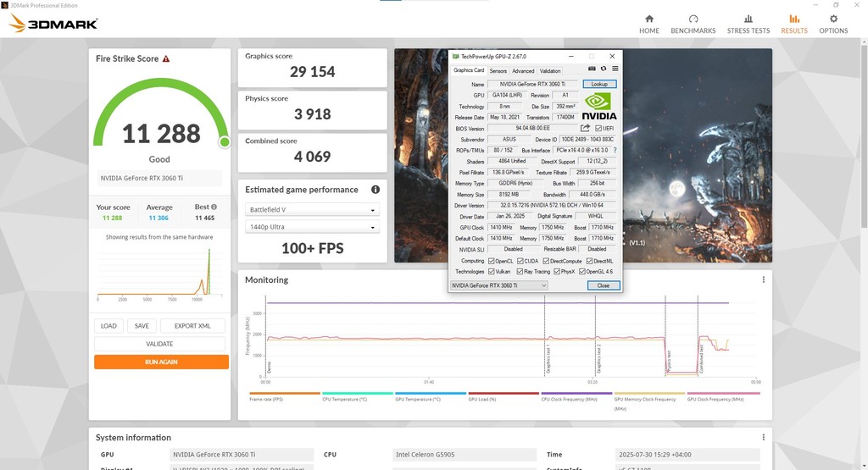The width and height of the screenshot is (868, 470).
Task: Toggle the GPU Clock Frequency legend color
Action: [x=723, y=393]
